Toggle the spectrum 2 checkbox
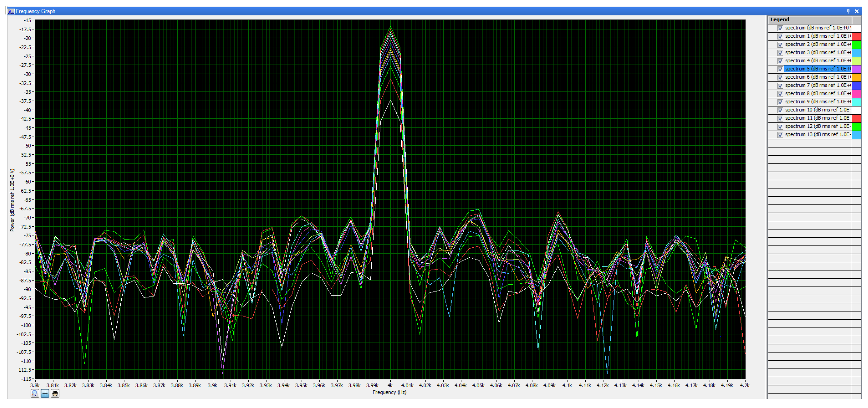The height and width of the screenshot is (408, 868). pos(780,45)
